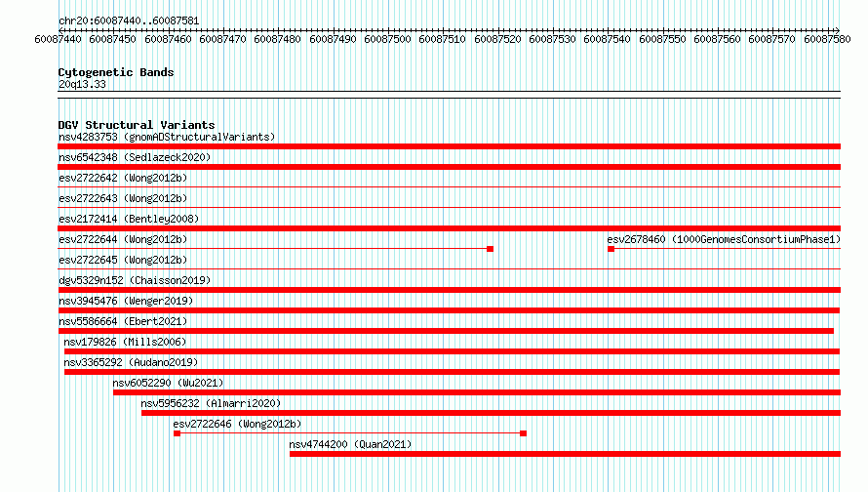Click the red bar under nsv4744200
This screenshot has height=492, width=868.
[x=566, y=454]
